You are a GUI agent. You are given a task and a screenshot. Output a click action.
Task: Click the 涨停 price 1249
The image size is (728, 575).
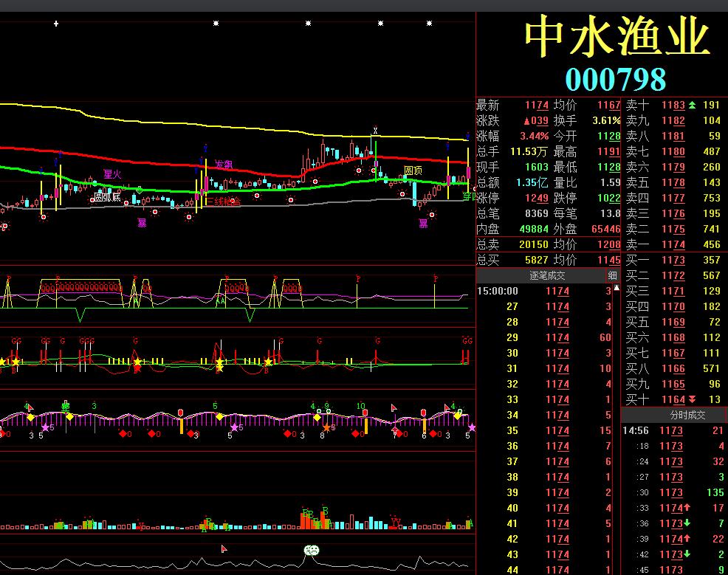click(537, 198)
